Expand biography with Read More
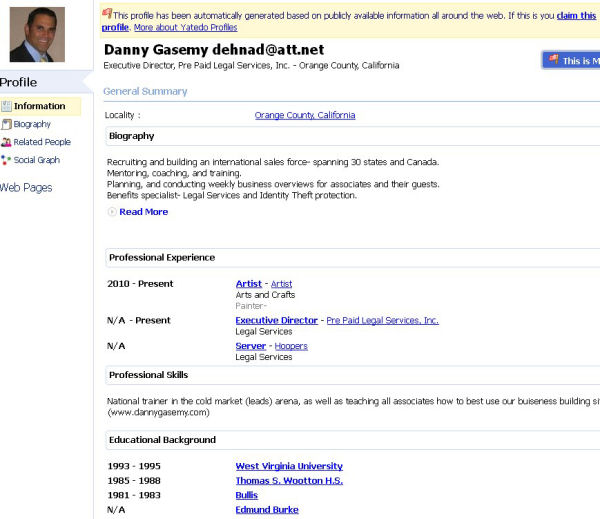Viewport: 600px width, 519px height. [143, 212]
